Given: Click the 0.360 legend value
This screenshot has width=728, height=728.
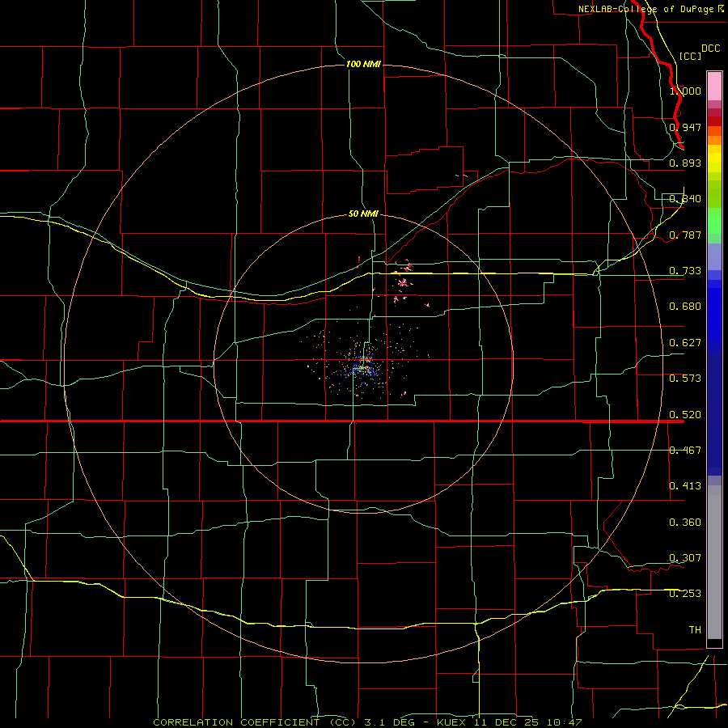Looking at the screenshot, I should click(685, 523).
